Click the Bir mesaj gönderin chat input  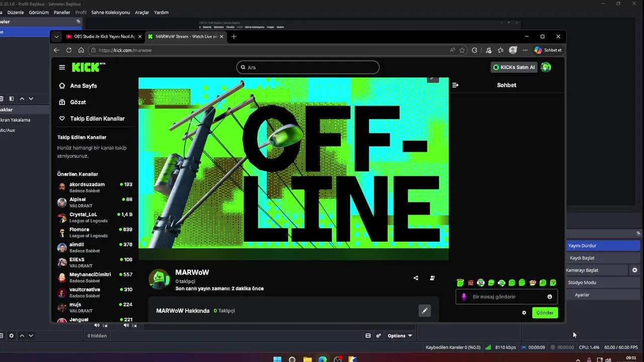507,297
